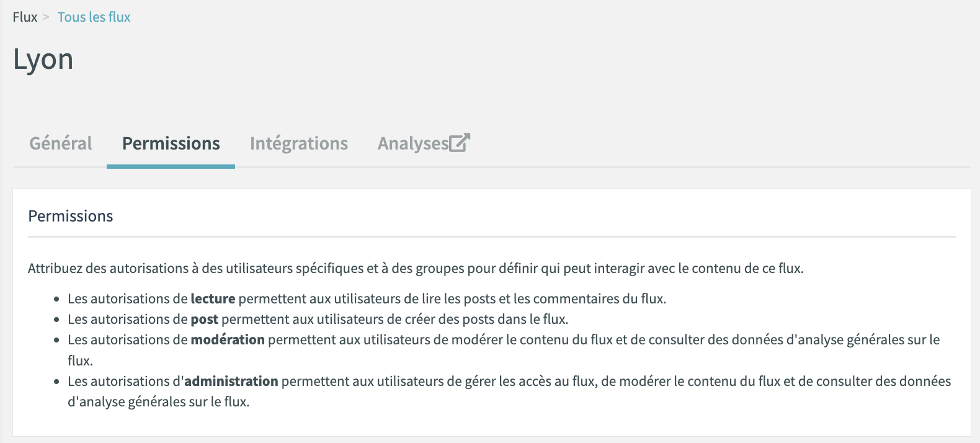Click the bullet dot before the modération line

tap(56, 341)
